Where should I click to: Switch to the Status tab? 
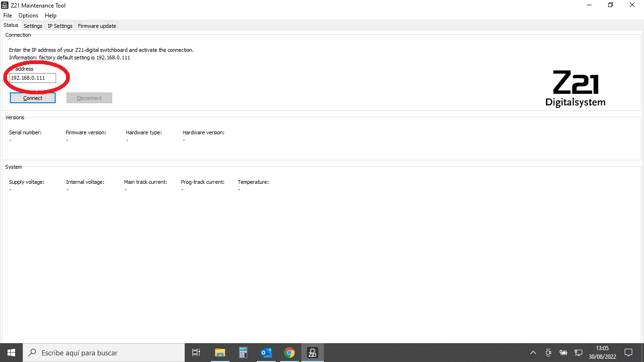click(x=11, y=25)
